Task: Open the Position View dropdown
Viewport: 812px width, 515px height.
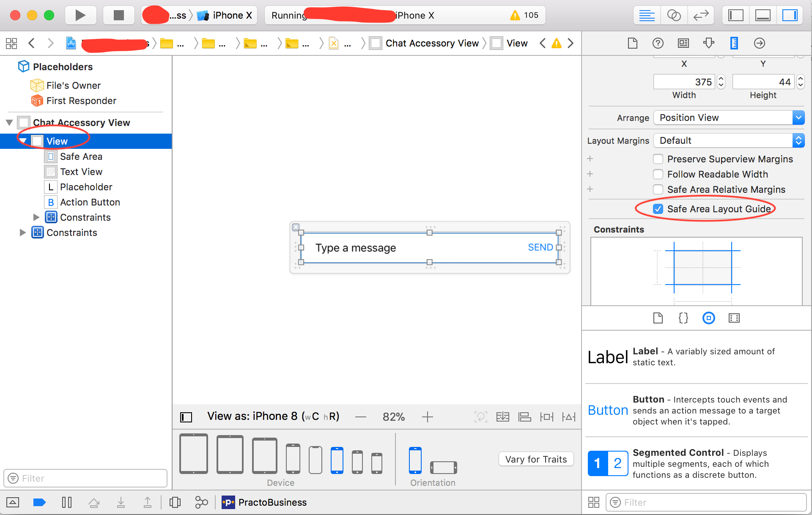Action: point(728,118)
